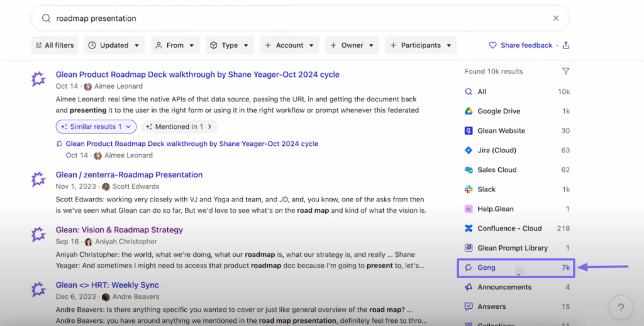This screenshot has width=644, height=326.
Task: Filter results by Gong
Action: (516, 267)
